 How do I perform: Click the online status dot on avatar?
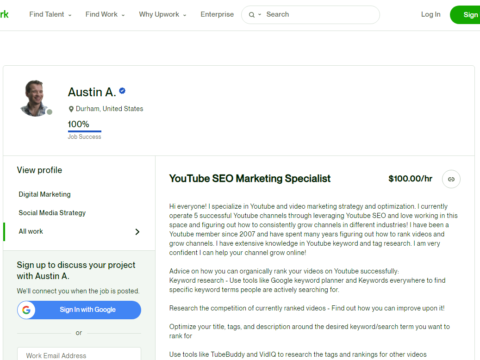click(49, 112)
